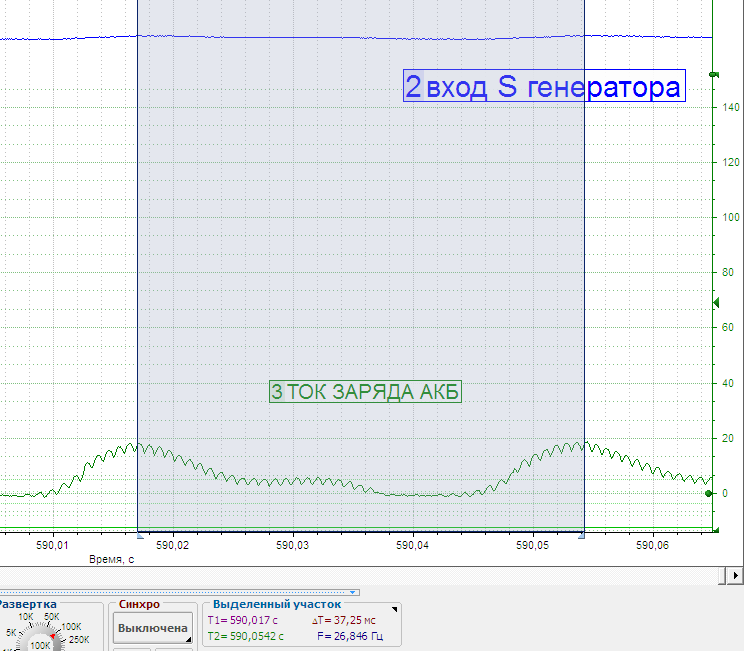Click the '3 ТОК ЗАРЯДА АКБ' channel label

coord(365,392)
